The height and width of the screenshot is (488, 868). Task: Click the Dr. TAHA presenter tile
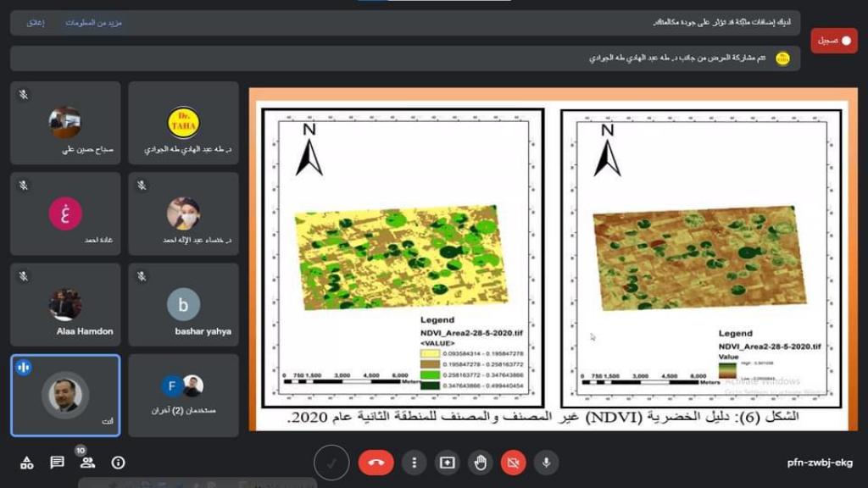(183, 124)
